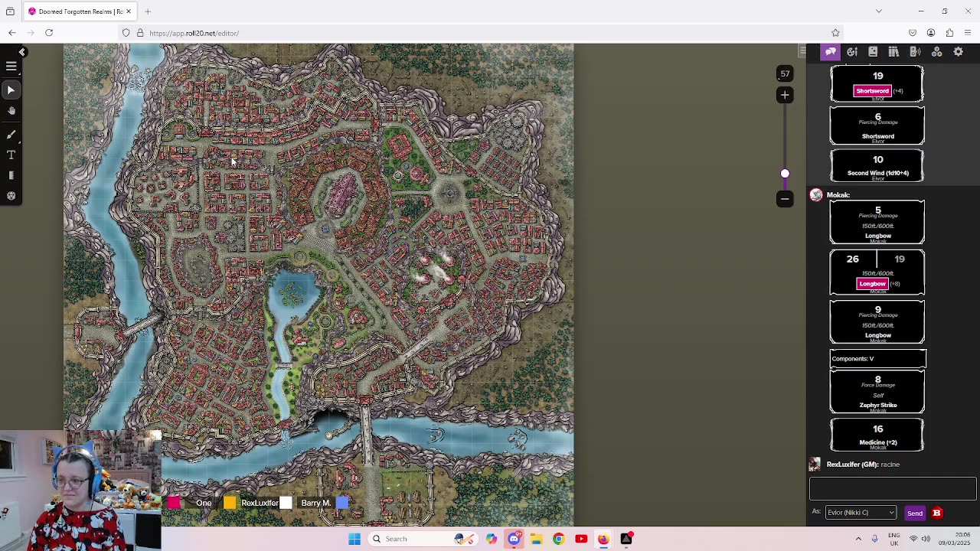Open the Firefox account icon
980x551 pixels.
[931, 33]
